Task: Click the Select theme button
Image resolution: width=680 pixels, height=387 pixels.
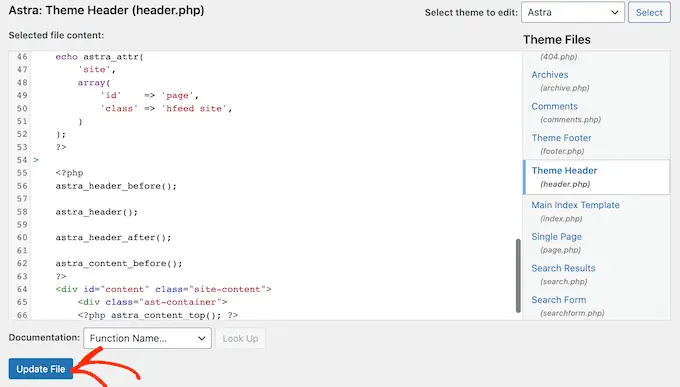Action: (x=649, y=13)
